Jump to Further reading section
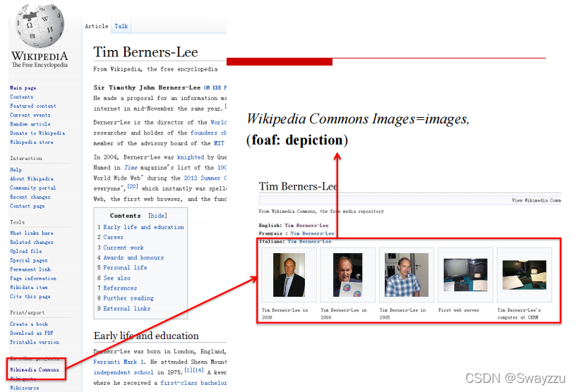 (x=128, y=298)
